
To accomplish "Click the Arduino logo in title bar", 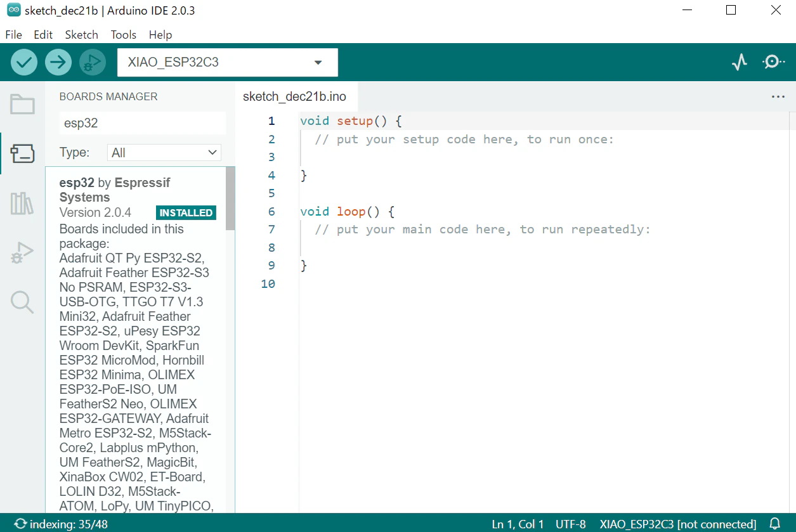I will pyautogui.click(x=13, y=10).
